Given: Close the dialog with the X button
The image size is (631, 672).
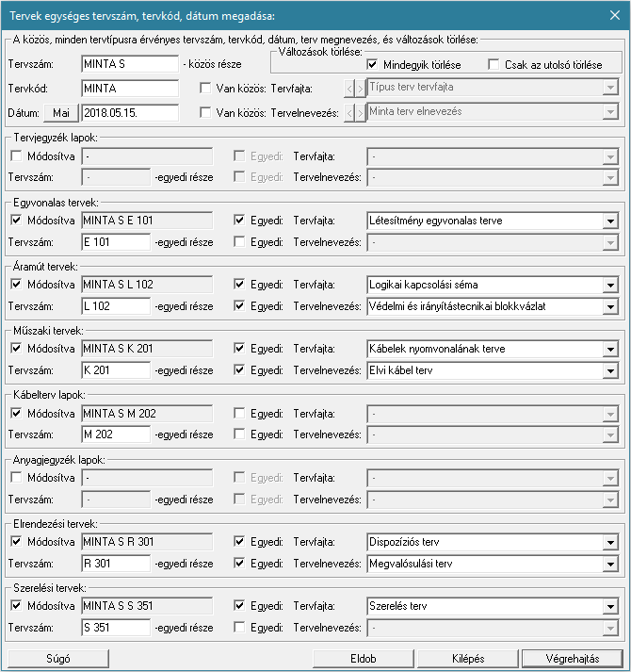Looking at the screenshot, I should (x=615, y=15).
